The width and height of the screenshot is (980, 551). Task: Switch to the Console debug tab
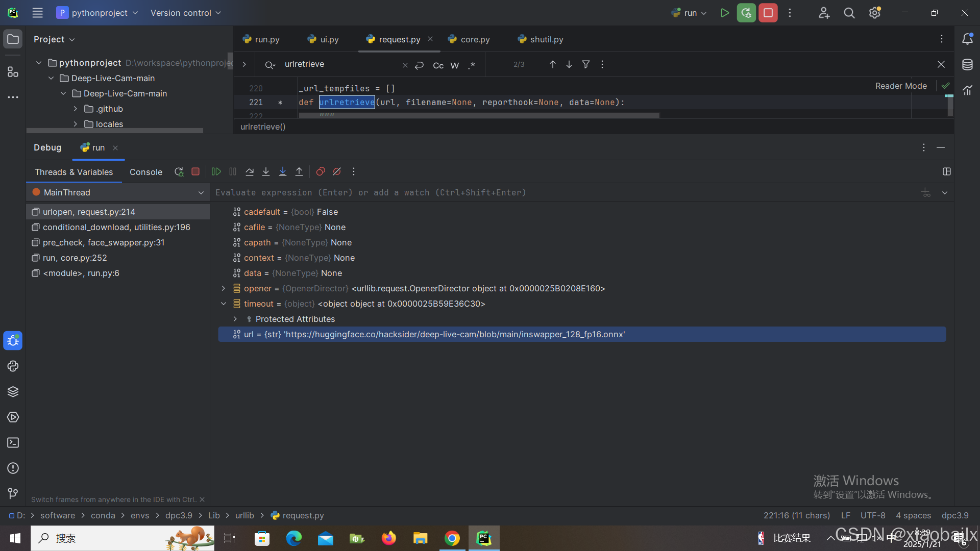pos(146,172)
